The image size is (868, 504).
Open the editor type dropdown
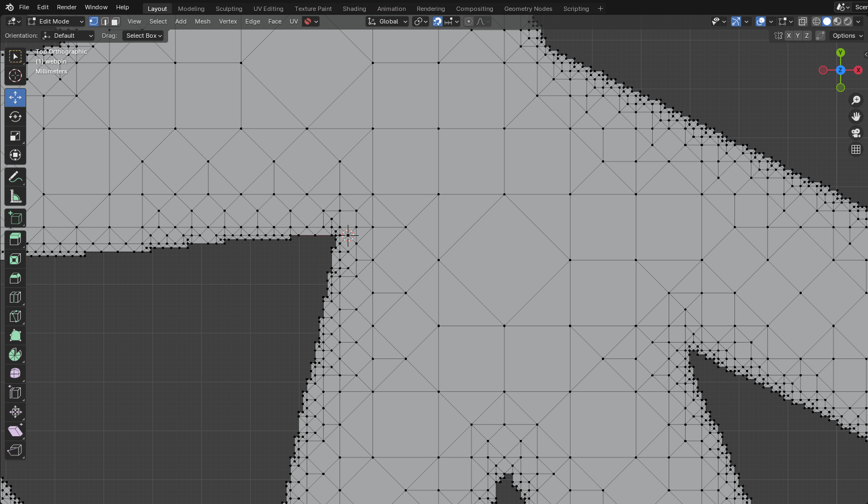pos(14,21)
